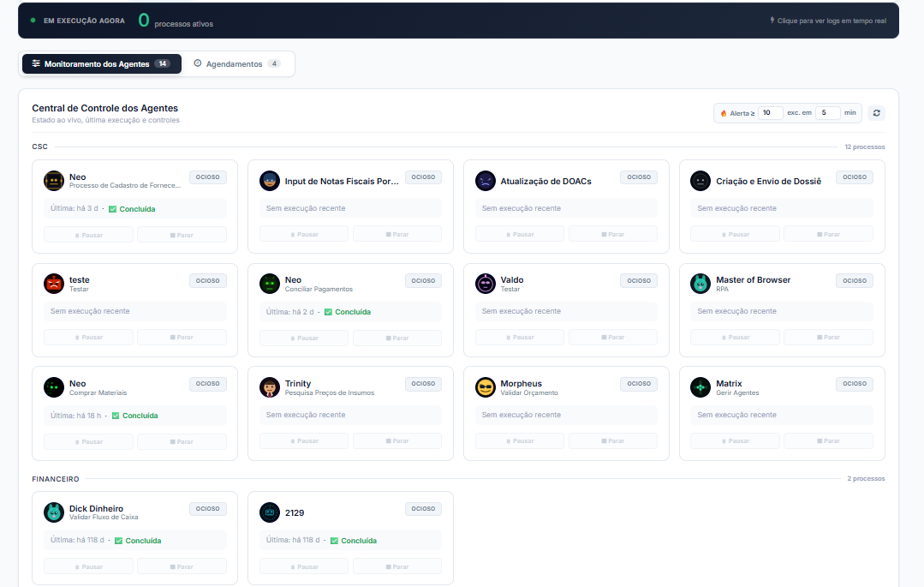Click the OCIOSO badge on Morpheus card
The image size is (924, 587).
(x=639, y=384)
